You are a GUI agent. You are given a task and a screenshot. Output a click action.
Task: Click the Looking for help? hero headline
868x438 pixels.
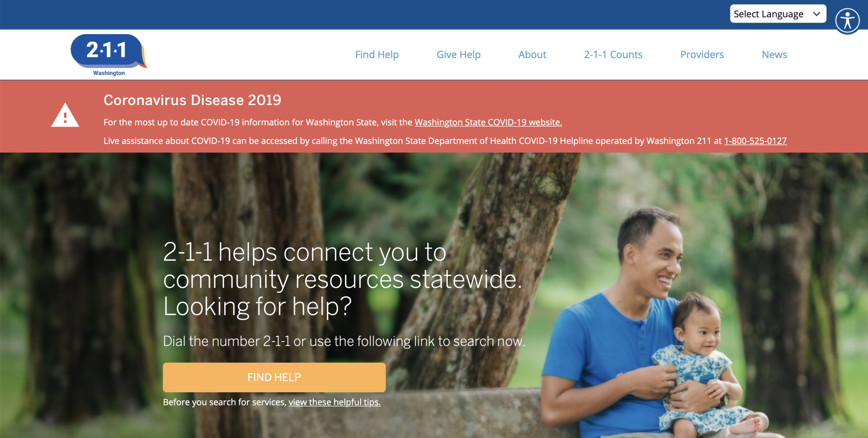tap(257, 306)
